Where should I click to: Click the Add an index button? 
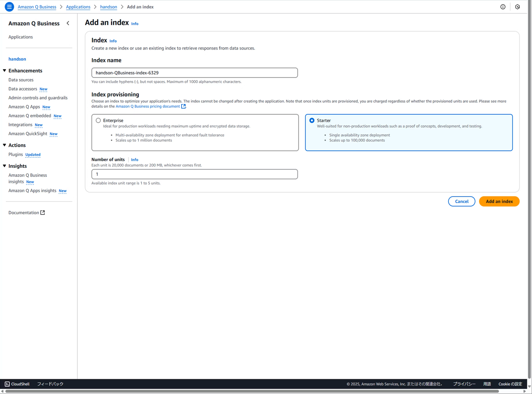(x=499, y=201)
